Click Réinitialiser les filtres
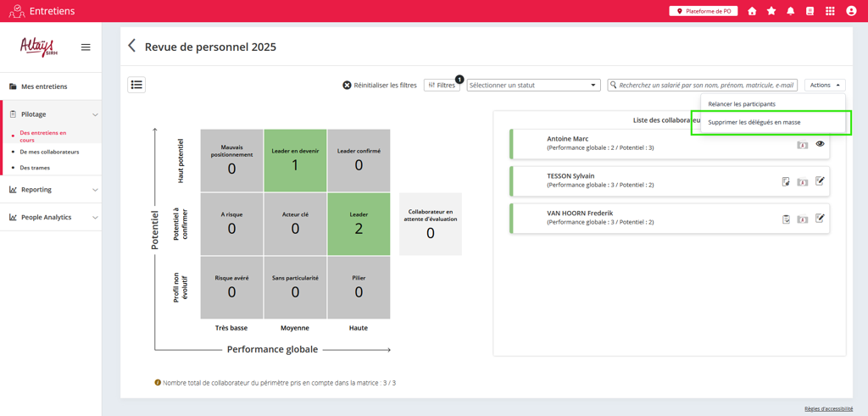The image size is (868, 416). click(380, 85)
